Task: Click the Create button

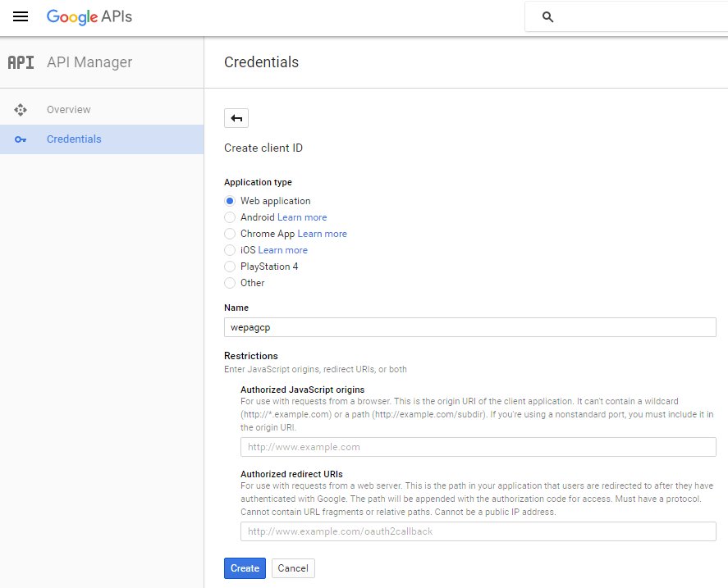Action: (245, 568)
